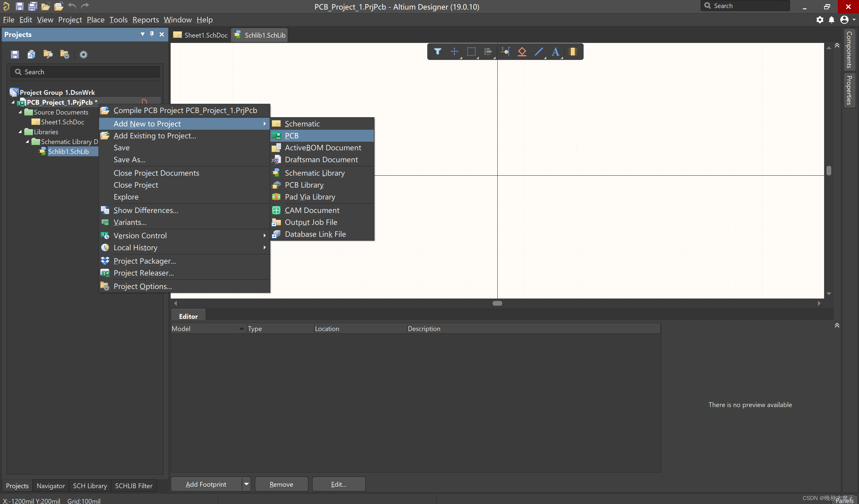Click the Place IEEE Symbol icon
This screenshot has height=504, width=859.
pyautogui.click(x=522, y=52)
